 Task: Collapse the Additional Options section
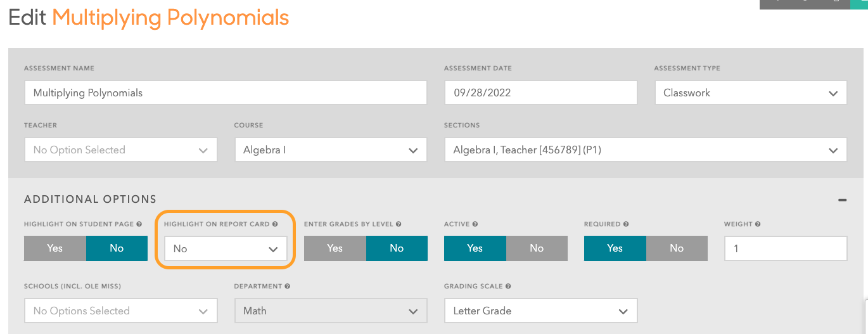click(842, 200)
